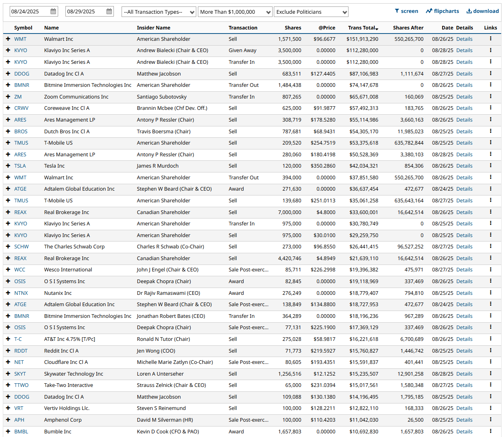Open links menu for Skywater Technology row
The height and width of the screenshot is (437, 504).
coord(491,374)
